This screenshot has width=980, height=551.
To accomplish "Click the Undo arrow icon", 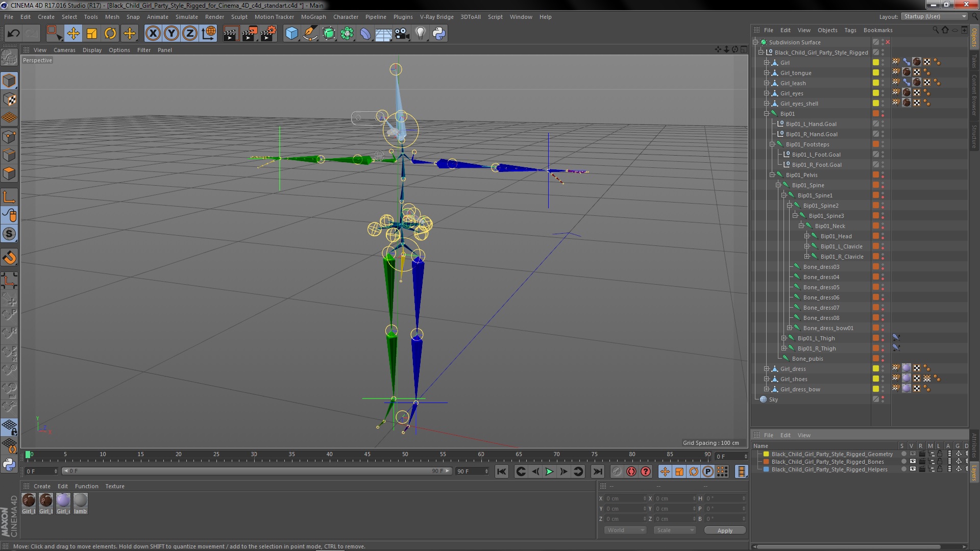I will (13, 34).
